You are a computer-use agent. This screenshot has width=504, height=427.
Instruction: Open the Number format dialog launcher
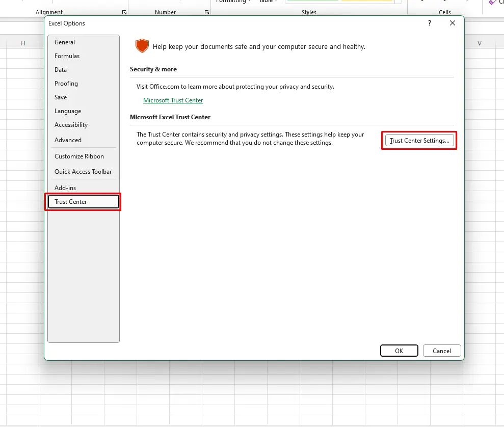click(x=207, y=12)
